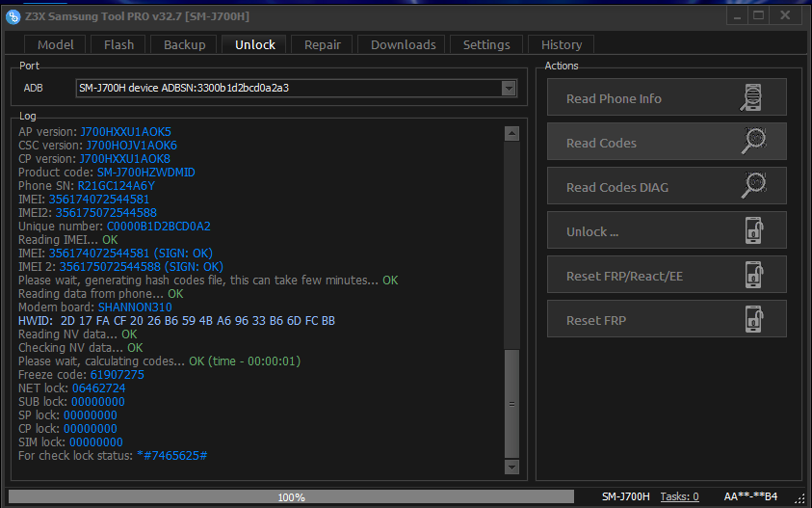Click the log scrollbar thumb

tap(511, 404)
